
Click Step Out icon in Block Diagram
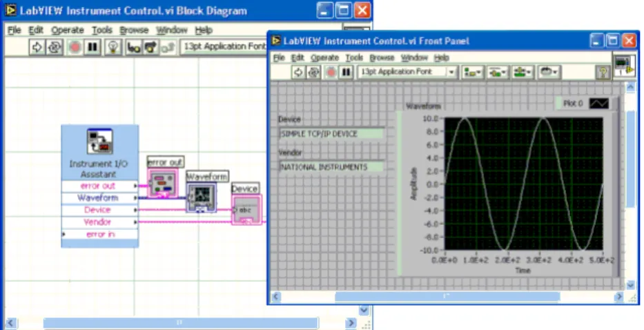(x=168, y=47)
